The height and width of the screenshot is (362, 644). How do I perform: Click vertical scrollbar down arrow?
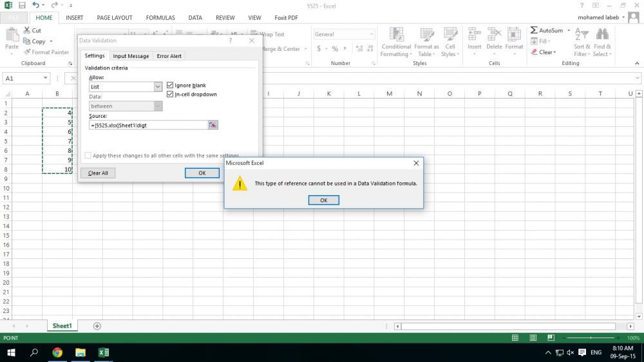point(639,316)
